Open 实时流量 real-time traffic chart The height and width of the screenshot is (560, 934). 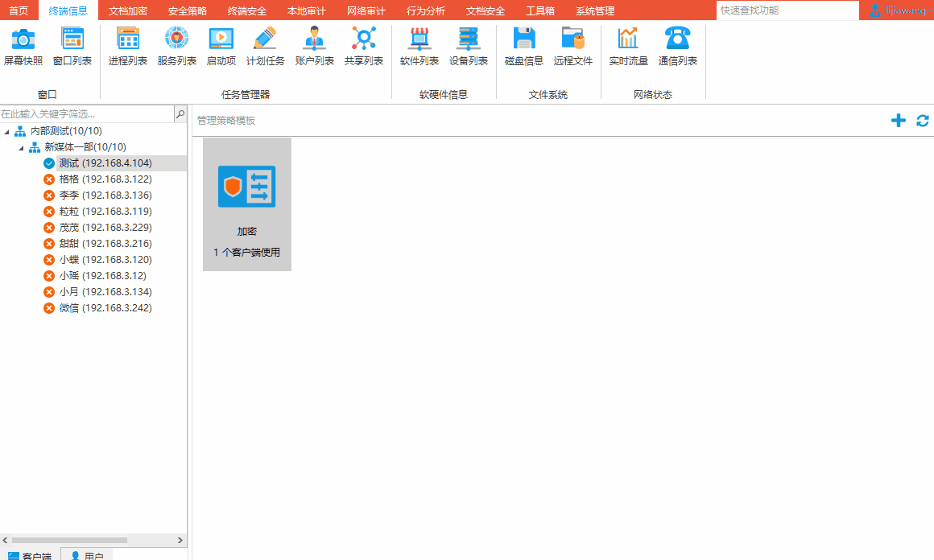pos(628,39)
